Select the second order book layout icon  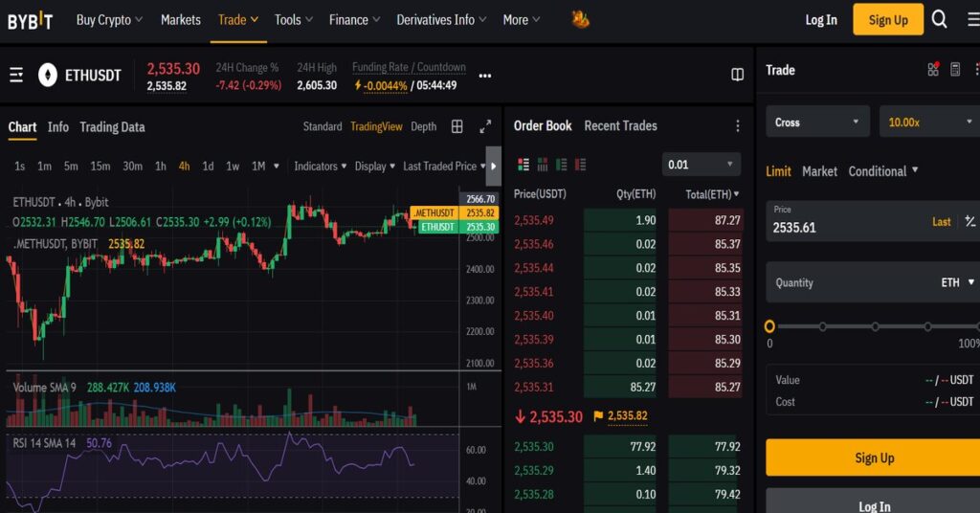[543, 165]
